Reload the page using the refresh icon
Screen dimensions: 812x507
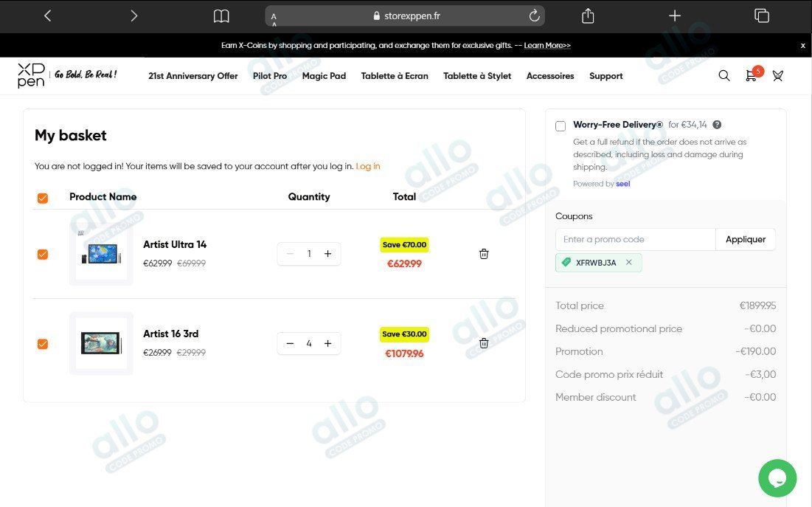coord(535,15)
